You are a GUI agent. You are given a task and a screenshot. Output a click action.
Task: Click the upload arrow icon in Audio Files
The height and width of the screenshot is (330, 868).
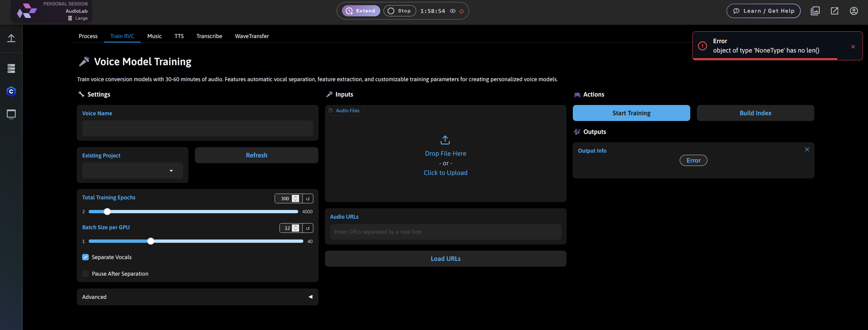pyautogui.click(x=445, y=140)
